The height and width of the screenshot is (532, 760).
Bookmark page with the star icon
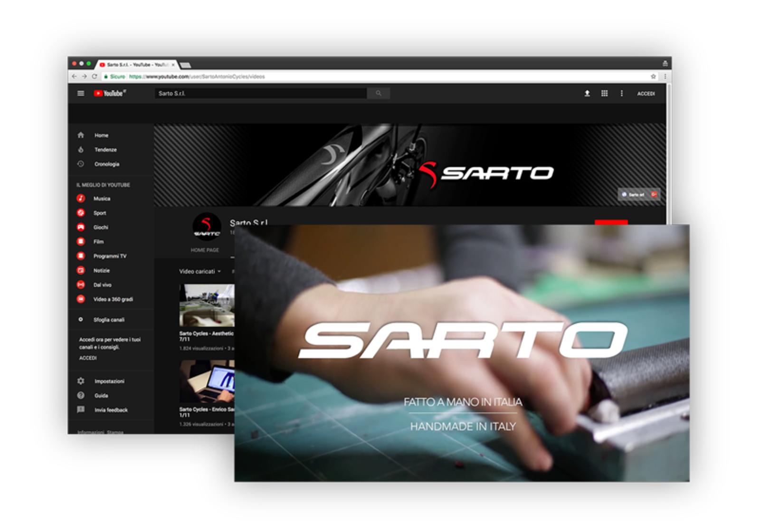click(653, 76)
